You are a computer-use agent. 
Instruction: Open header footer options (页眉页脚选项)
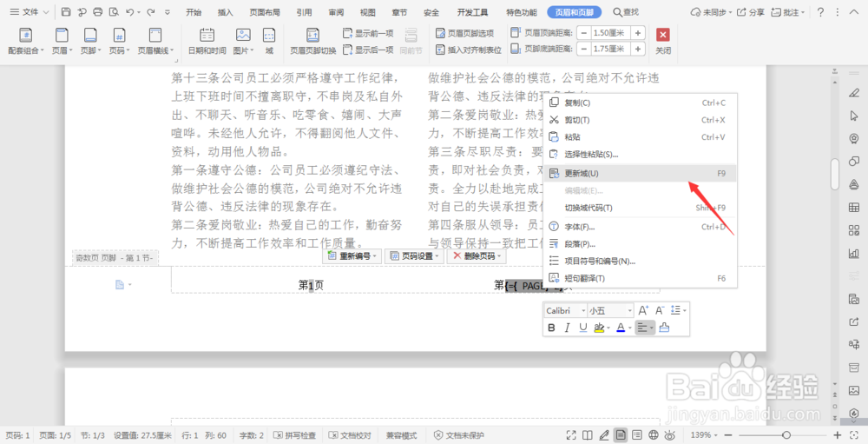[464, 33]
